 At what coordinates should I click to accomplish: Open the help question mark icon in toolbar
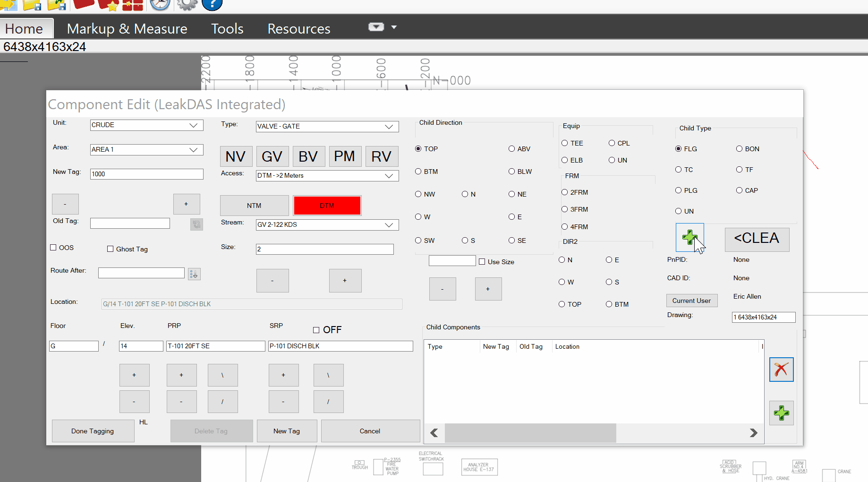(x=212, y=5)
